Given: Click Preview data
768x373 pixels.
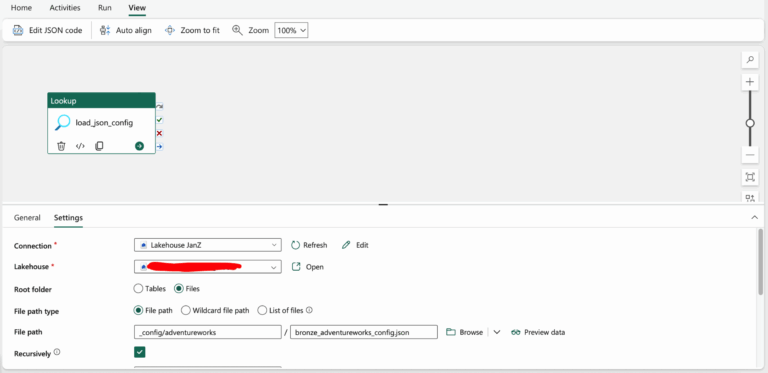Looking at the screenshot, I should (x=538, y=332).
